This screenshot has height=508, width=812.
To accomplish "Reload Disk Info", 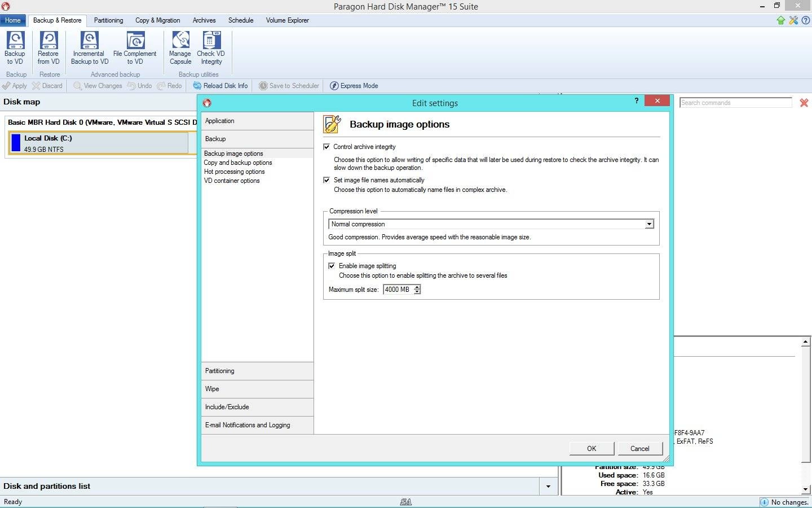I will [220, 86].
